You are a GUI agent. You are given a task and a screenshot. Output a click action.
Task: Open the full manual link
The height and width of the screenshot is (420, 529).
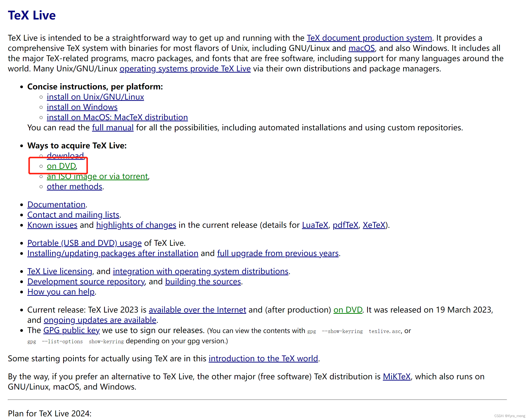113,128
